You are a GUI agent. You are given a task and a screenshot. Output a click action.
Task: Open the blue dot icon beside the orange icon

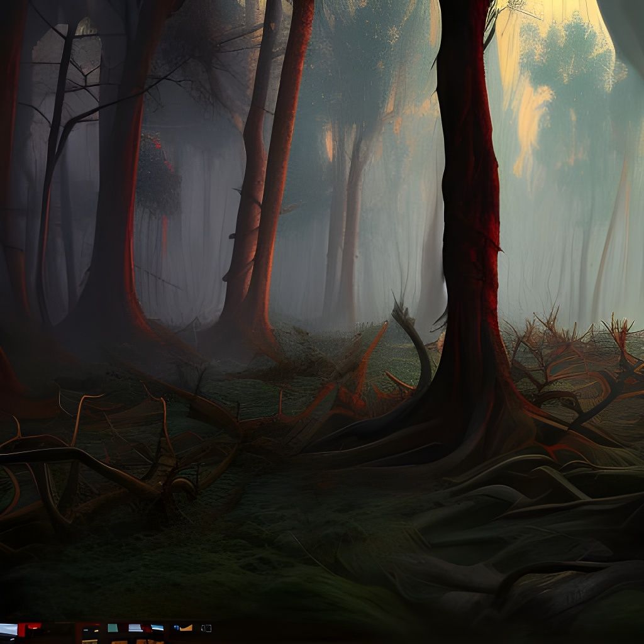(x=175, y=626)
